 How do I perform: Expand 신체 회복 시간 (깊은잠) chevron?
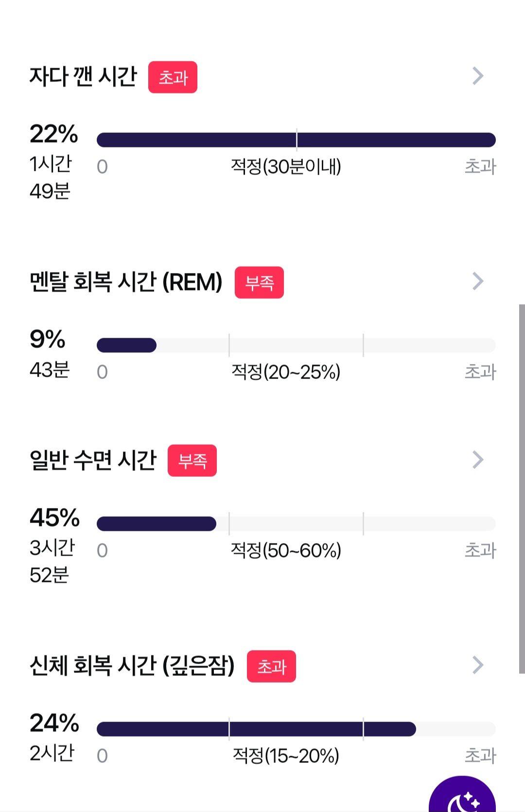pos(478,665)
